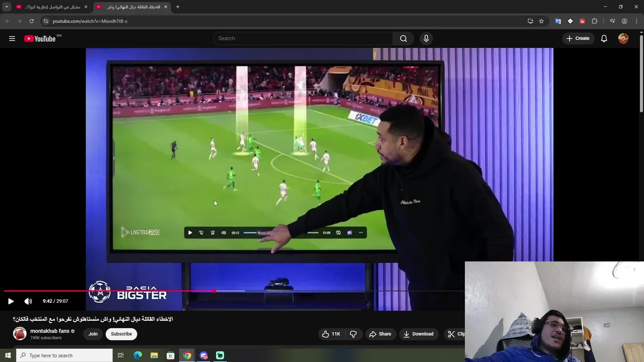Go to the YouTube home logo
The width and height of the screenshot is (644, 362).
pyautogui.click(x=40, y=39)
